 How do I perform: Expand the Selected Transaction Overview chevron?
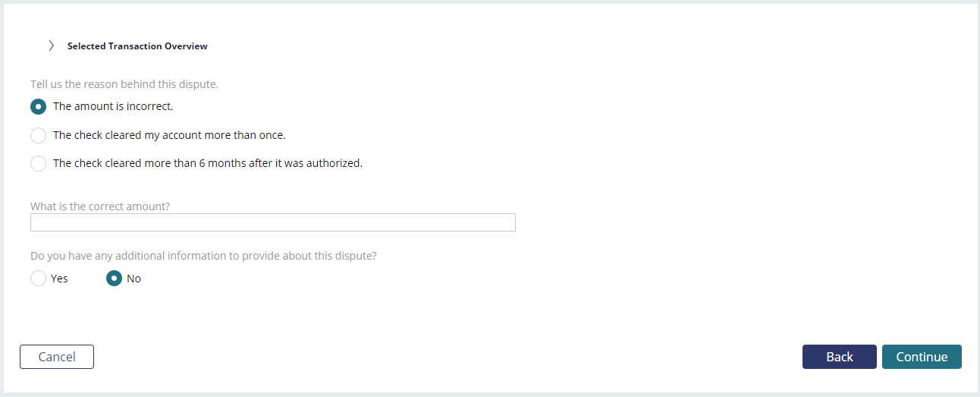coord(51,46)
